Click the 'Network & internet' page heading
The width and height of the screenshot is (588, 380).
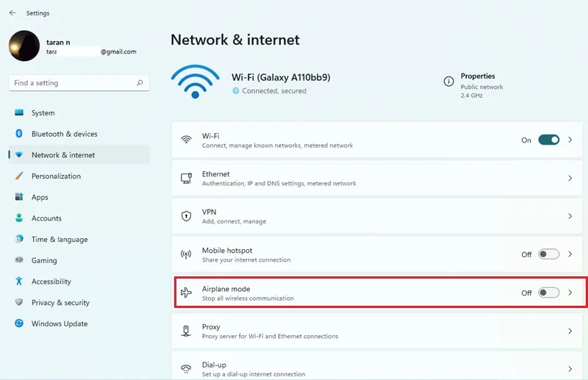click(235, 40)
